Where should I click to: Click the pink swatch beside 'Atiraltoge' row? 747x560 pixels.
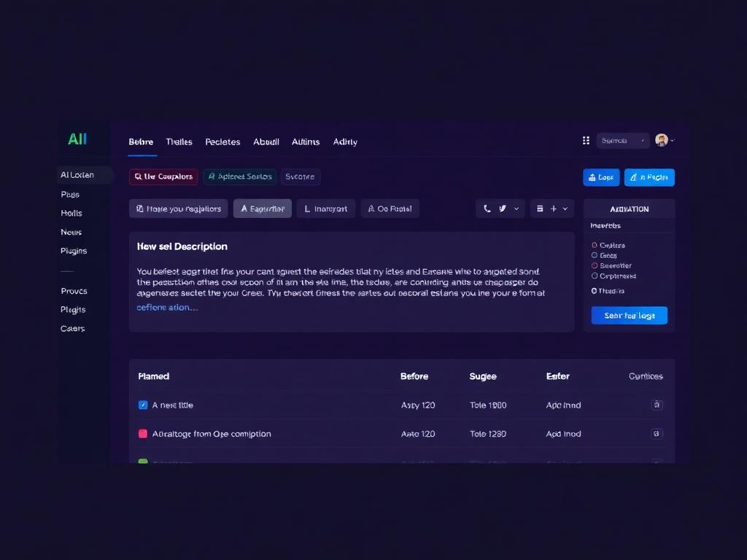tap(143, 434)
